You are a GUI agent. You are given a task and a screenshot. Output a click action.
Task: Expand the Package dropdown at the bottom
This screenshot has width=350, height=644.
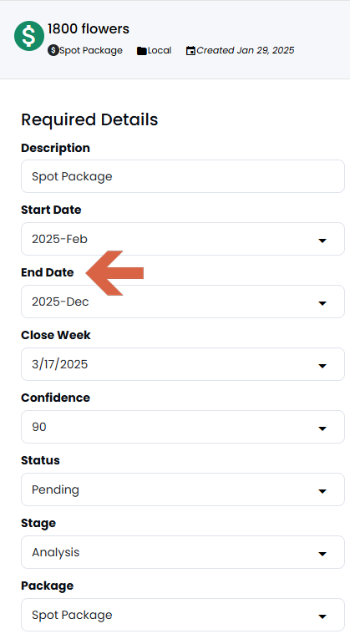coord(183,615)
